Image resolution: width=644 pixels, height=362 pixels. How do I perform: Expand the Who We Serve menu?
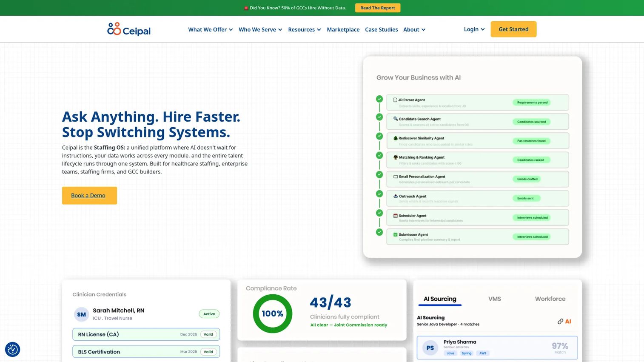[x=260, y=29]
